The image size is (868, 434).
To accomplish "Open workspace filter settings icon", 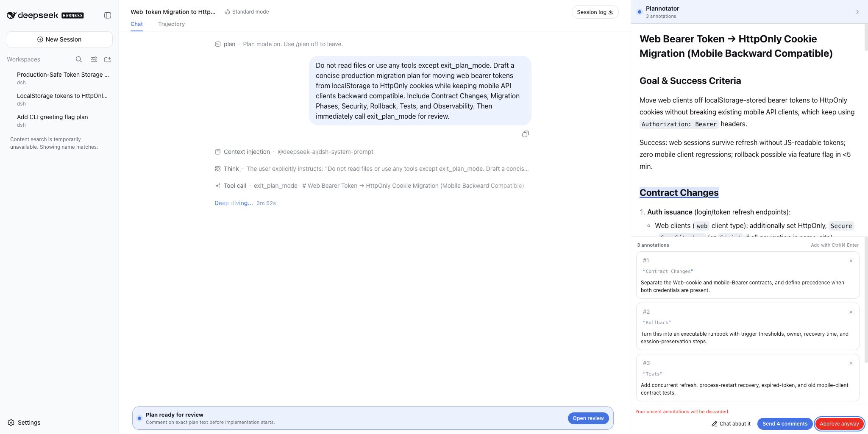I will (94, 59).
